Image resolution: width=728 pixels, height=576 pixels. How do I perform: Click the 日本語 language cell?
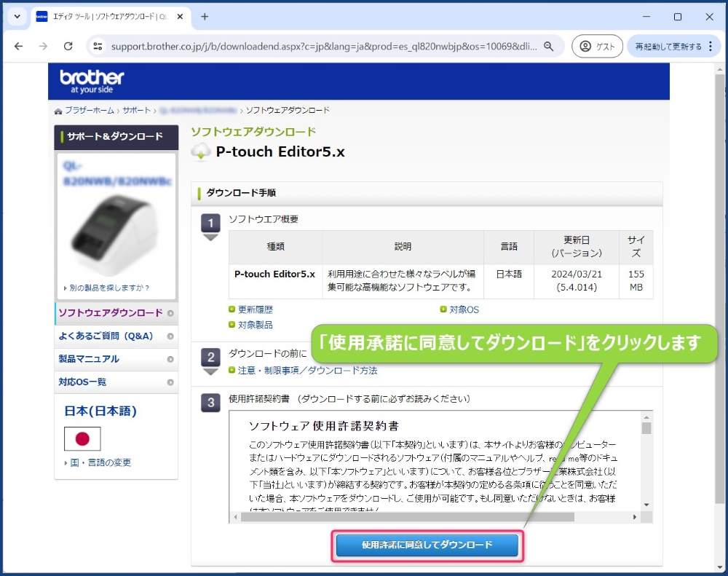(509, 282)
